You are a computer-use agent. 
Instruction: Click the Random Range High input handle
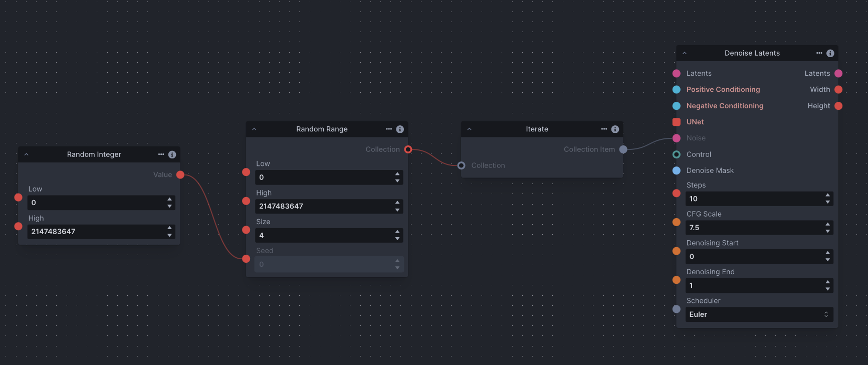tap(246, 201)
